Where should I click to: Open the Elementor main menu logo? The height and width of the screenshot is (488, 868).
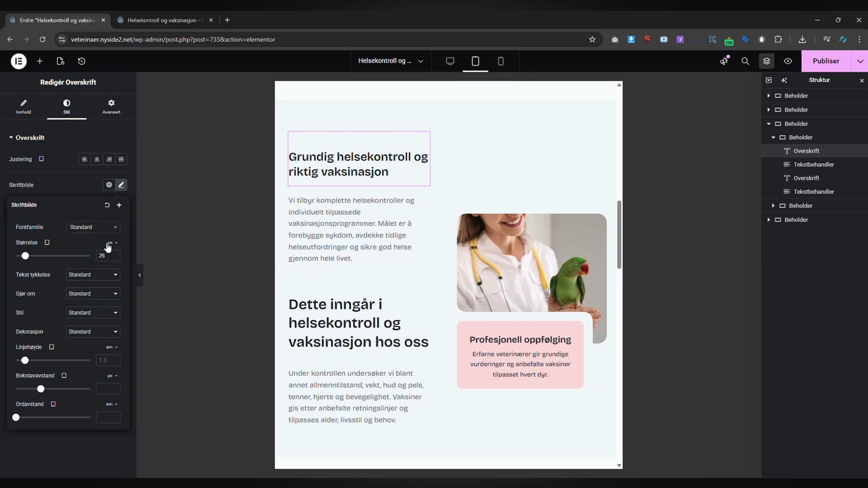18,61
